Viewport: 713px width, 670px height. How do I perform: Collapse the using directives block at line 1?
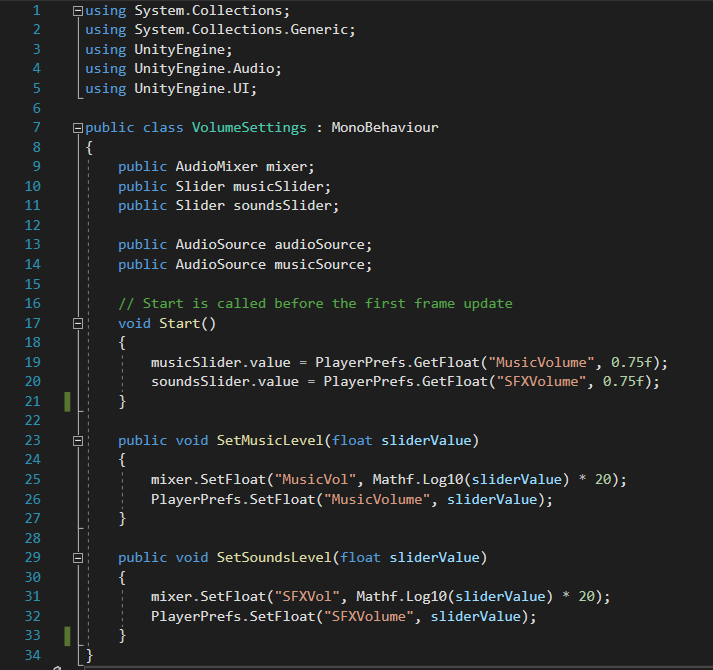click(78, 11)
